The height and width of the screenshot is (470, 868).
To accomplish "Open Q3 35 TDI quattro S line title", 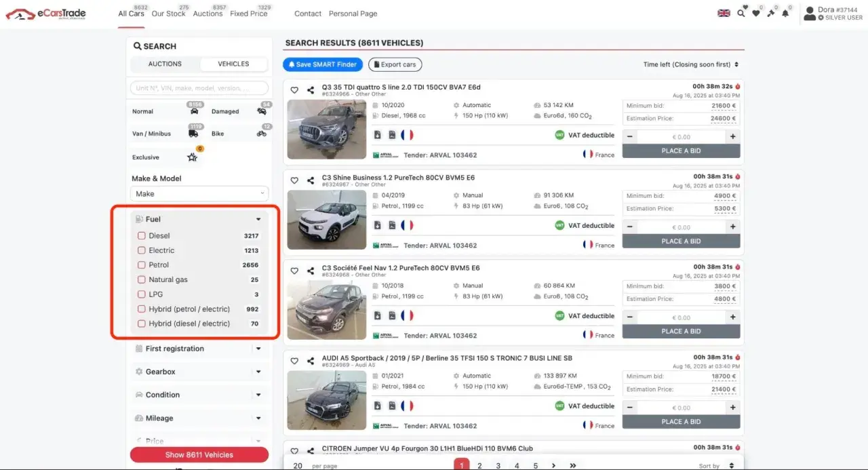I will 401,87.
